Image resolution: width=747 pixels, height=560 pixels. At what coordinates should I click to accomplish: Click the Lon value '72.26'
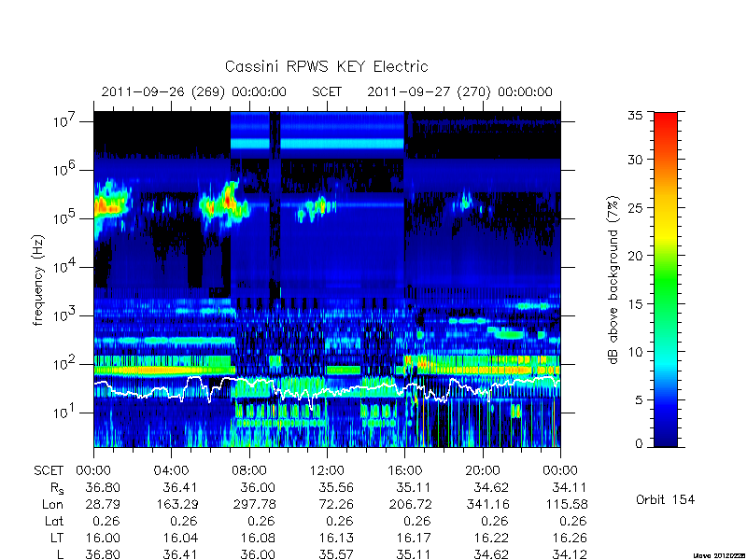(x=336, y=504)
